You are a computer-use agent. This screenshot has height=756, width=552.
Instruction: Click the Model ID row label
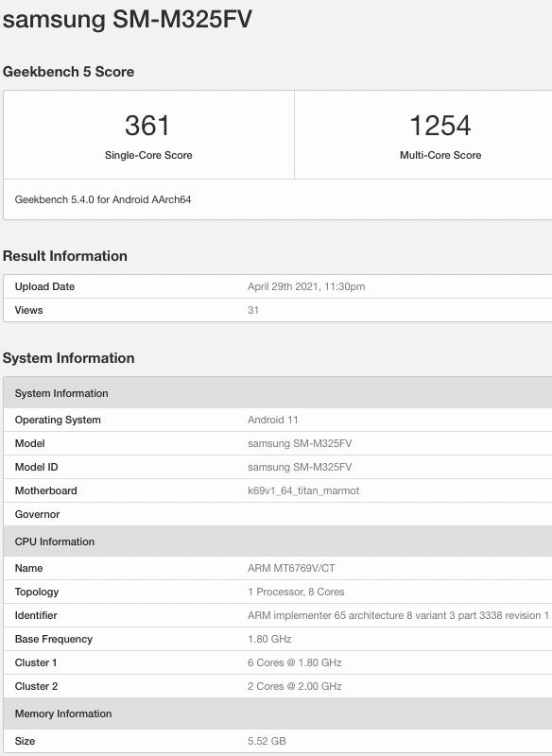pyautogui.click(x=37, y=467)
